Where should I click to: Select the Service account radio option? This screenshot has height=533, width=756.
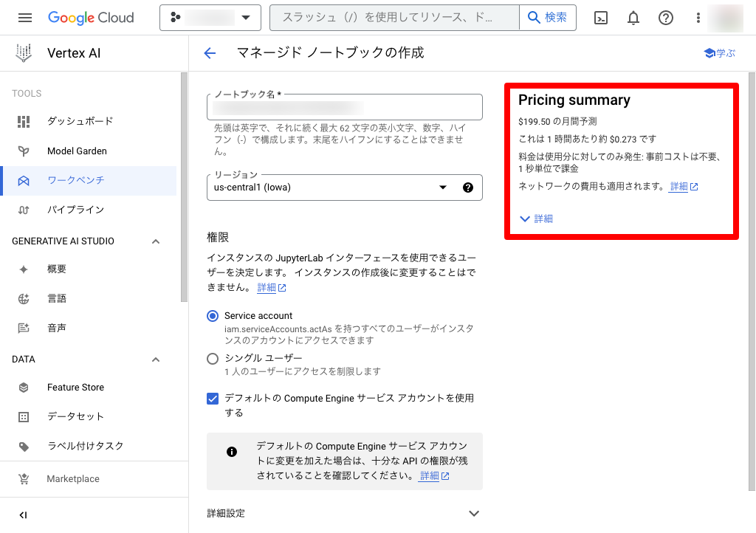213,316
